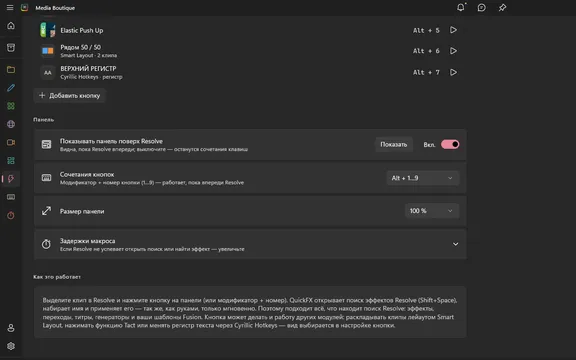Click the Alt + 5 shortcut label
Screen dimensions: 576x360
coord(426,30)
